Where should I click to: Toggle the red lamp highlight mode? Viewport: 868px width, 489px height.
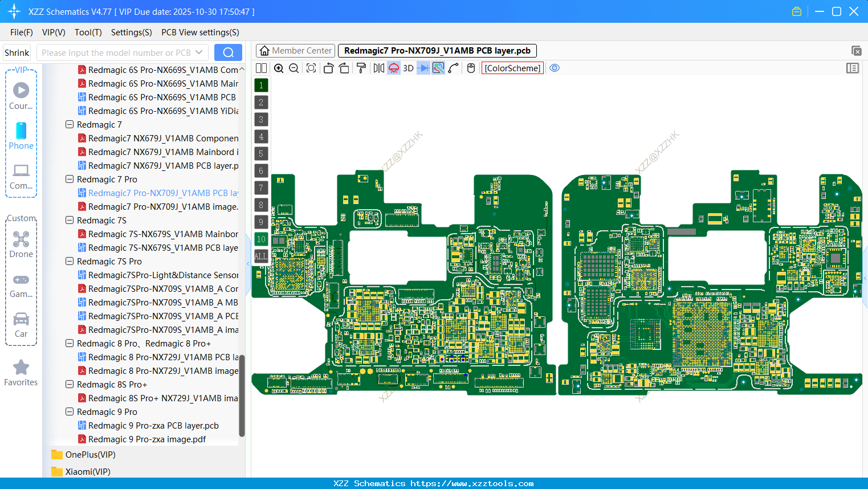pyautogui.click(x=393, y=68)
